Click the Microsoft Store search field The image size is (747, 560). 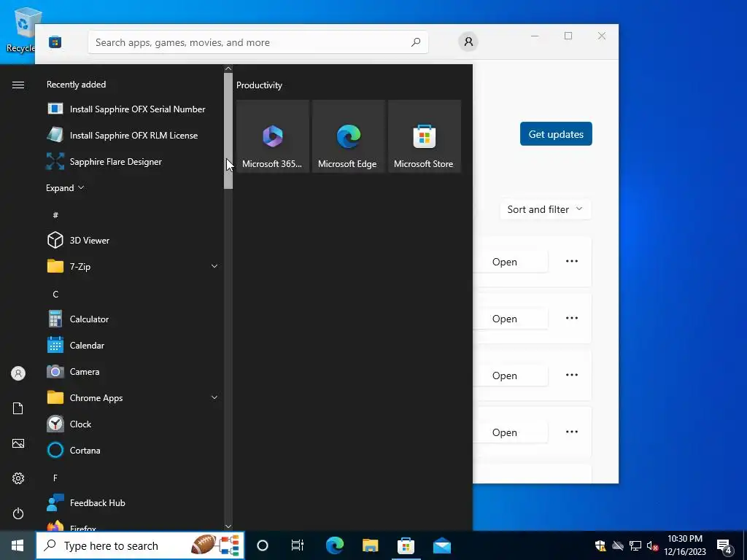(x=258, y=42)
